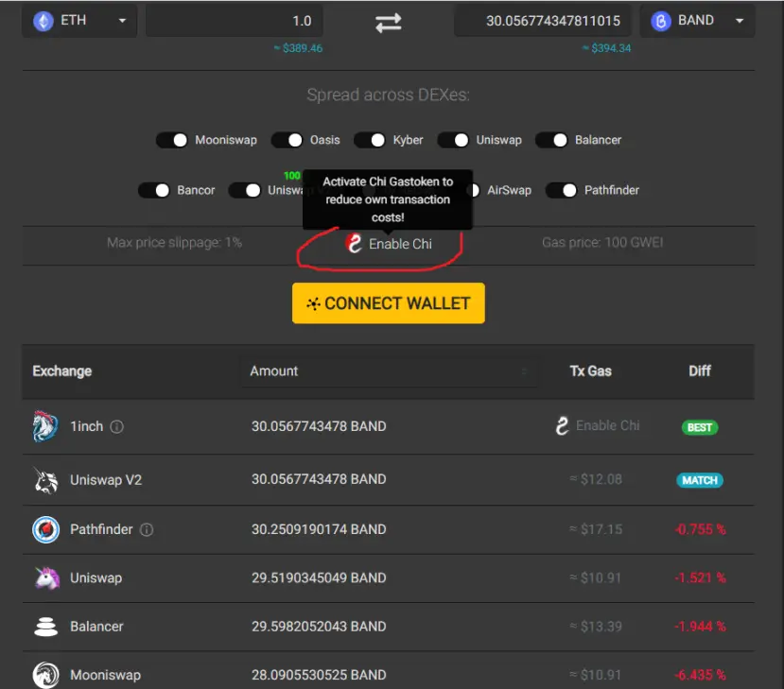This screenshot has height=689, width=784.
Task: Click the green BEST badge
Action: pyautogui.click(x=700, y=428)
